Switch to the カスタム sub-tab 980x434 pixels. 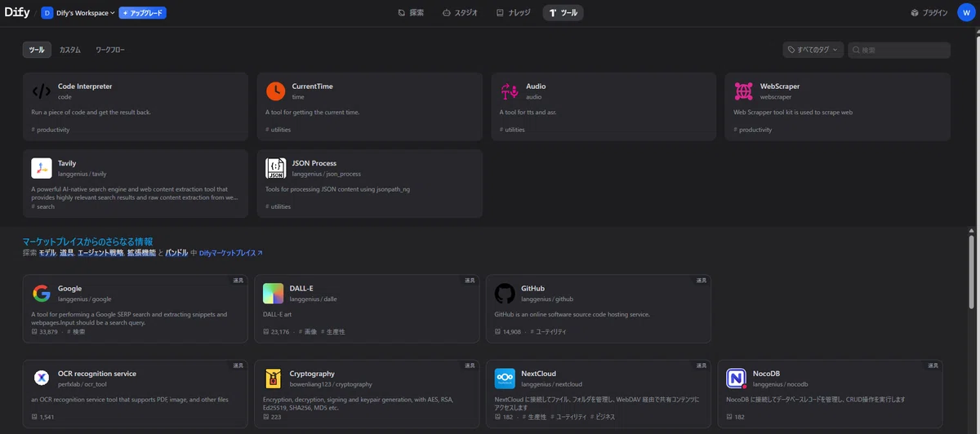point(70,50)
